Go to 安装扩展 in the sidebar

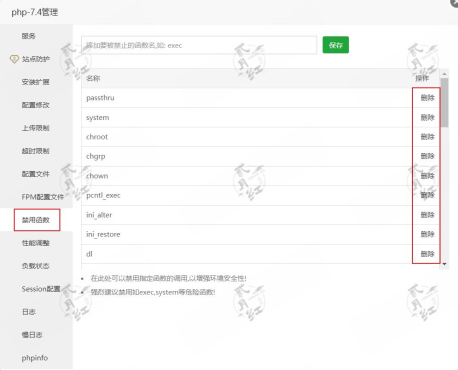(35, 82)
